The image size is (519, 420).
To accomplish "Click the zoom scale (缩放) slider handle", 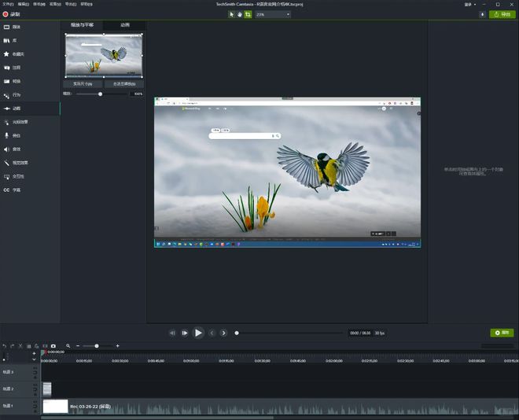I will [x=100, y=94].
